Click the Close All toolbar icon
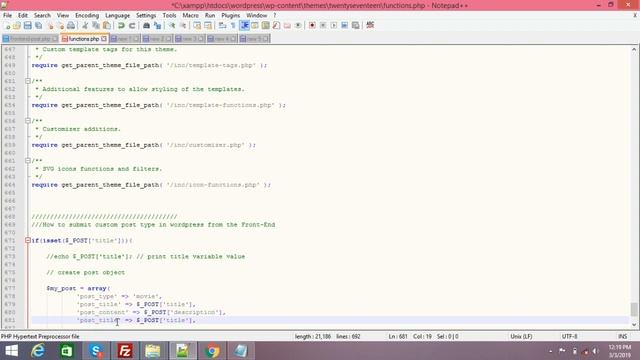640x360 pixels. (x=60, y=26)
